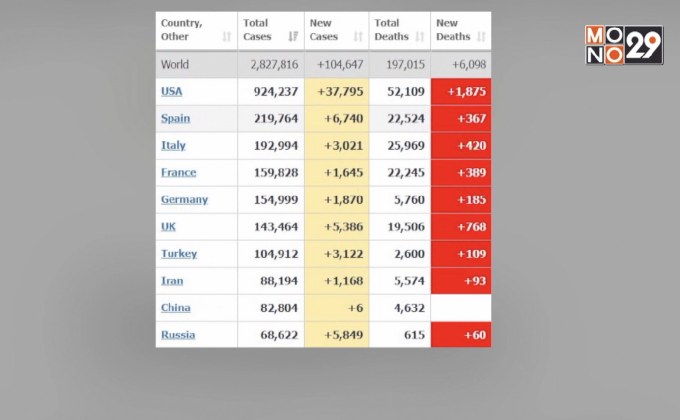Click the New Deaths column sort icon
Viewport: 680px width, 420px height.
pos(482,37)
